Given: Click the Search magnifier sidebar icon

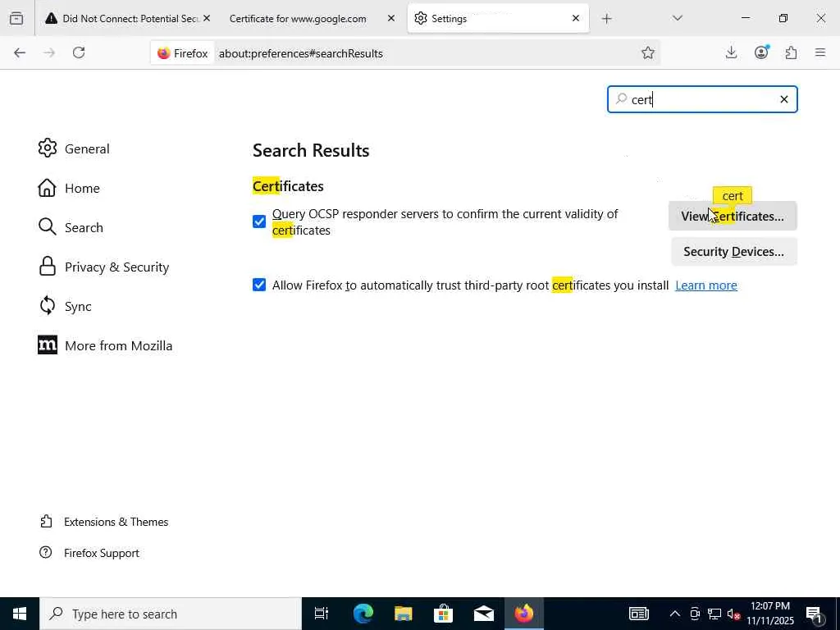Looking at the screenshot, I should [47, 226].
